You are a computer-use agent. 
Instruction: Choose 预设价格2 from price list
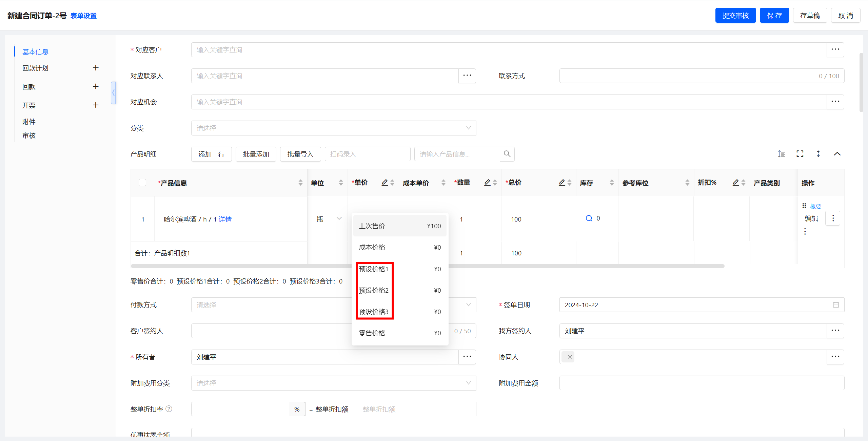click(400, 290)
